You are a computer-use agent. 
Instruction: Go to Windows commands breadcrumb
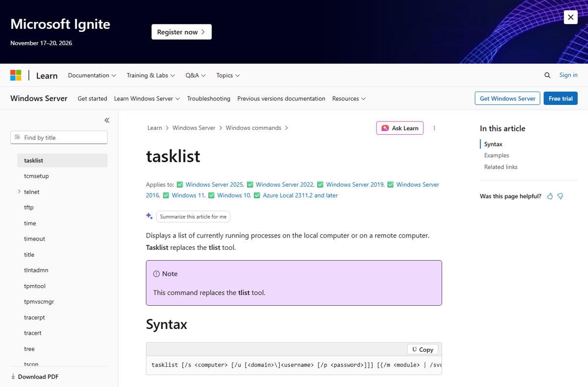tap(253, 128)
